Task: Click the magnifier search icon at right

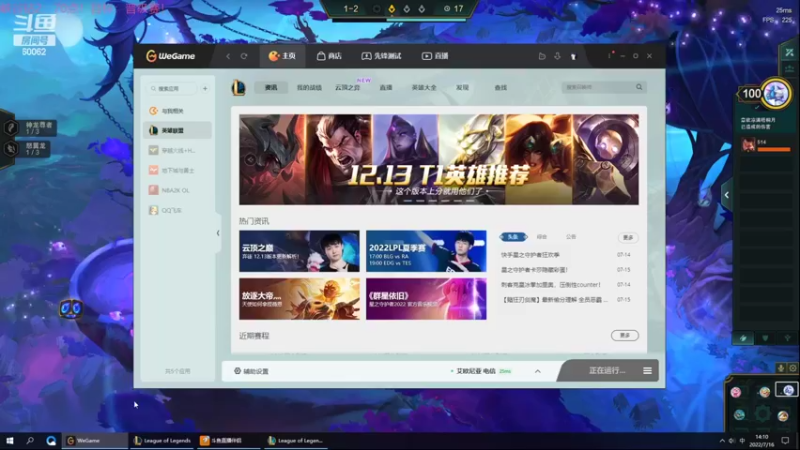Action: click(639, 87)
